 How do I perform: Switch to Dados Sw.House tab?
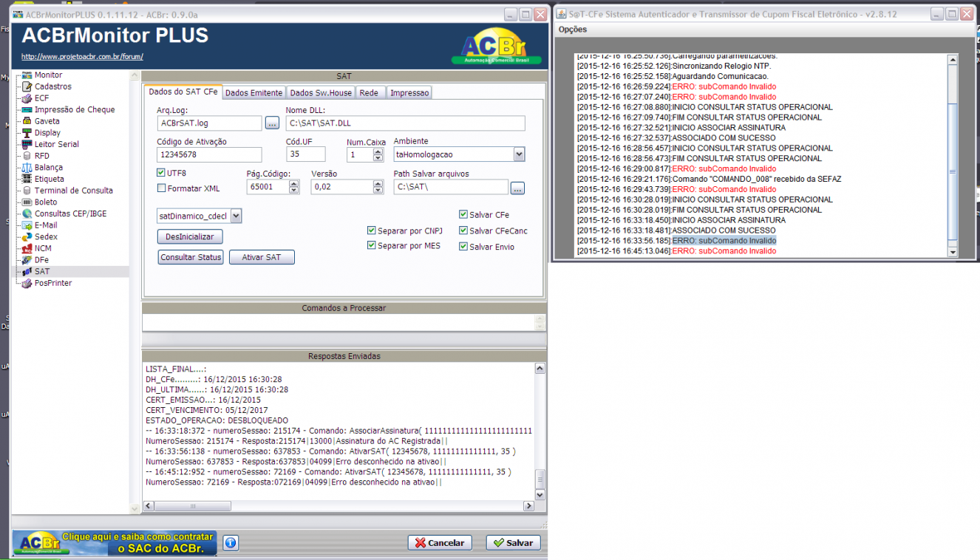(x=321, y=92)
